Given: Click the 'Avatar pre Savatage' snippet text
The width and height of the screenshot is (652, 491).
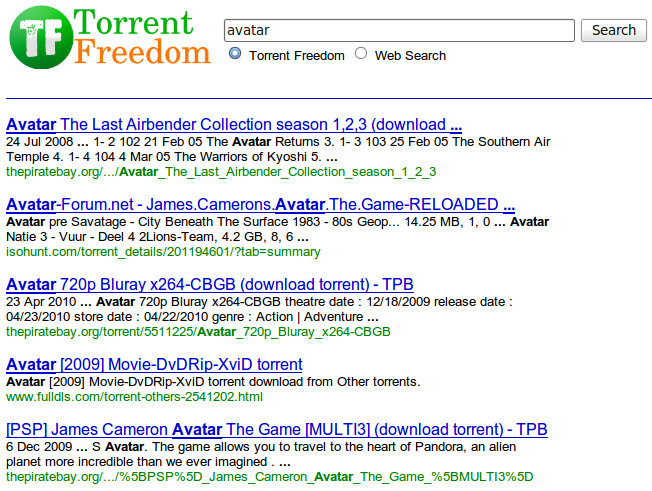Looking at the screenshot, I should pyautogui.click(x=66, y=222).
